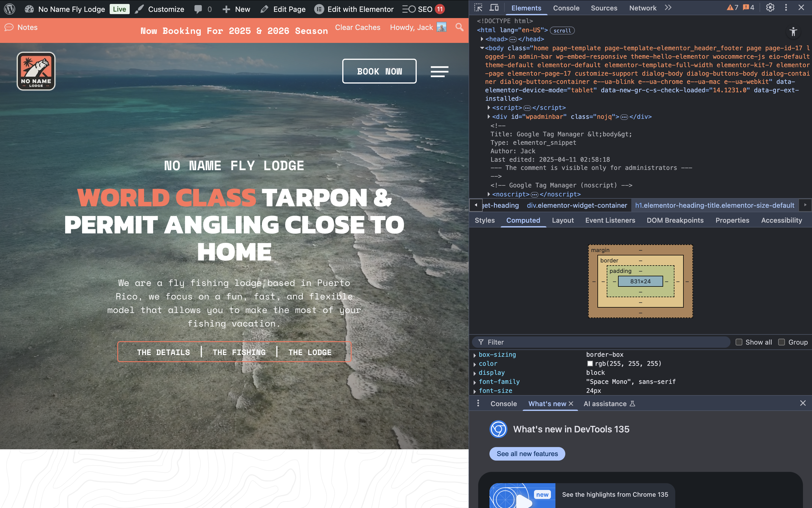Collapse the body element node
Screen dimensions: 812x508
point(482,48)
